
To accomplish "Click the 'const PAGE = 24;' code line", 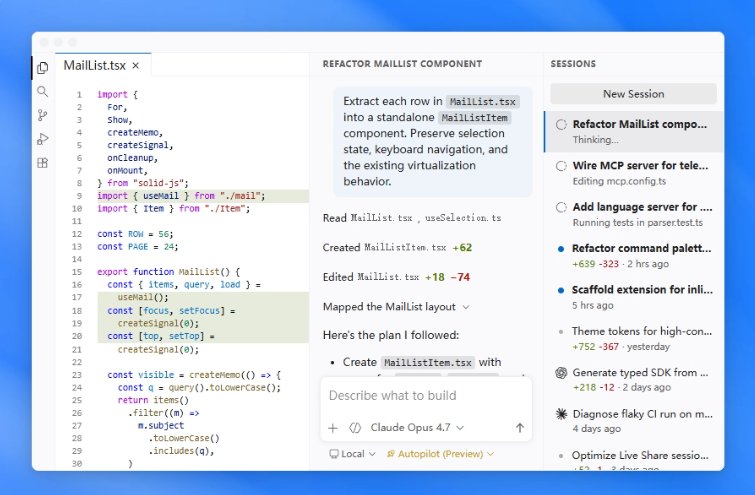I will tap(137, 247).
